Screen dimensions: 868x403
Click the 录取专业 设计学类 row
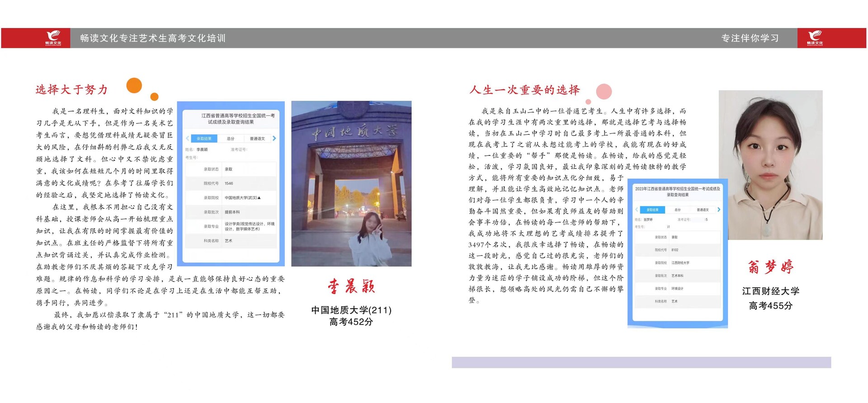tap(231, 226)
